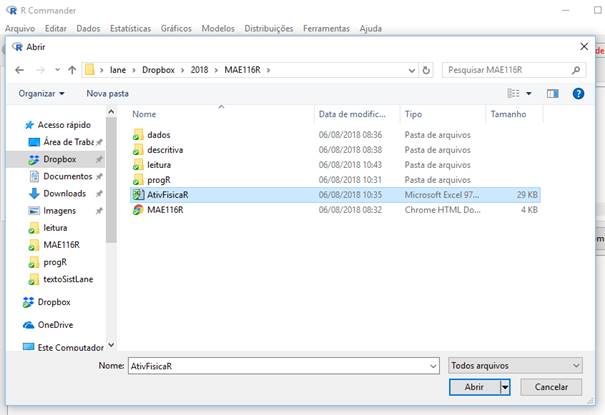Sort by Data de modificação column header
This screenshot has width=605, height=415.
click(352, 114)
